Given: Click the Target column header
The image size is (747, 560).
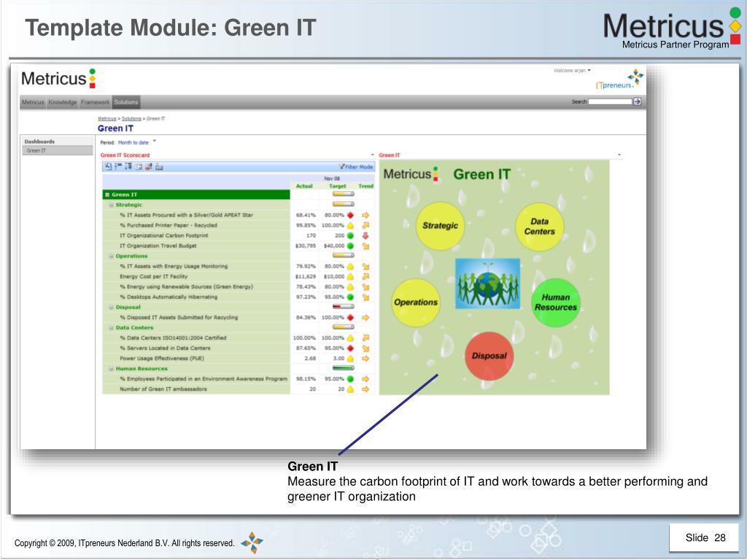Looking at the screenshot, I should point(337,186).
